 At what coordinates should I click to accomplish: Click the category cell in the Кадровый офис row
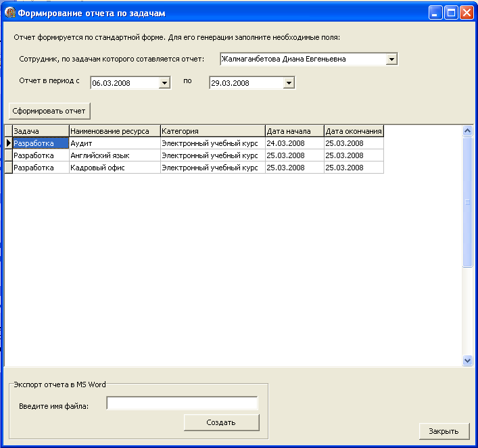[213, 168]
